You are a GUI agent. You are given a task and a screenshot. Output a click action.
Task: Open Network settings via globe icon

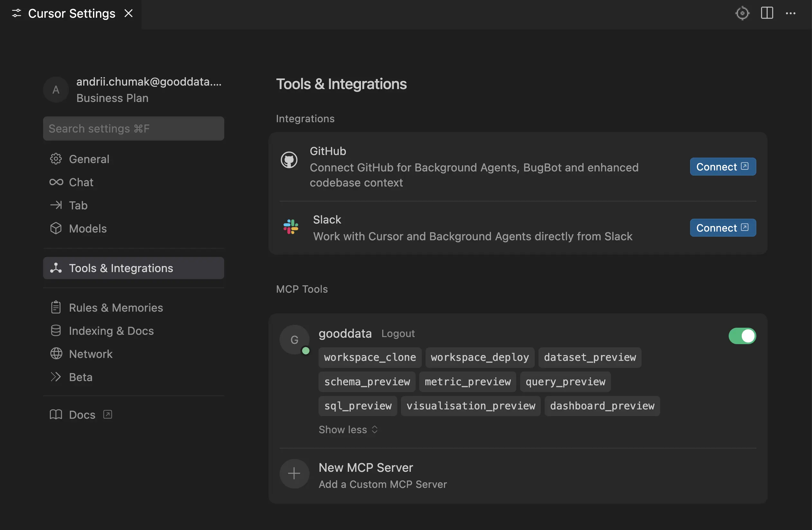pos(56,354)
